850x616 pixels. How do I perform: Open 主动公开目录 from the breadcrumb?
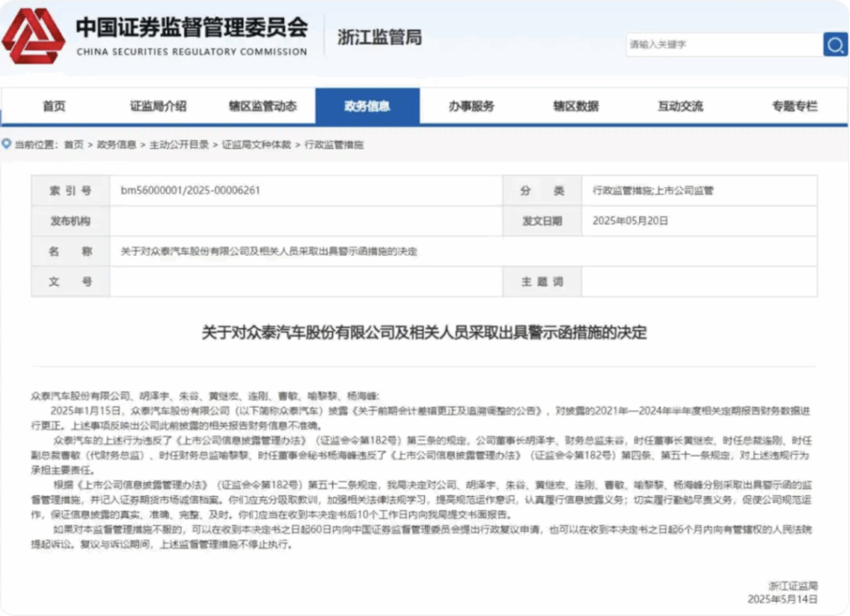[176, 144]
